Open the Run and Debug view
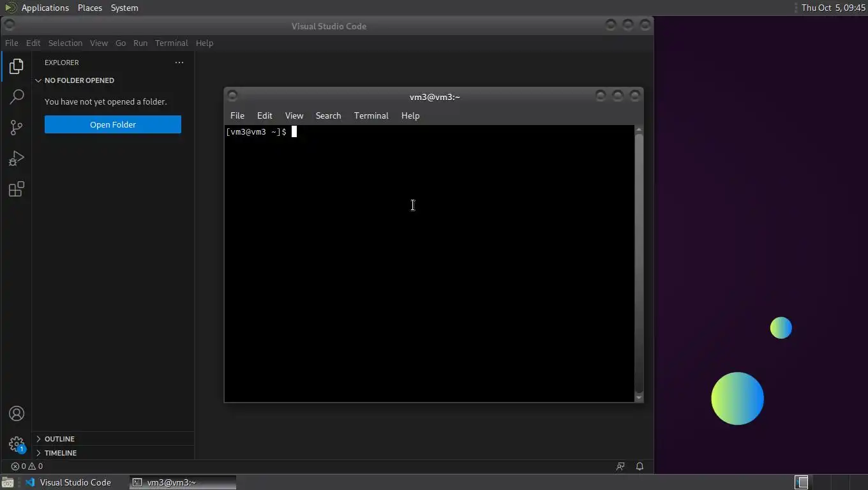868x490 pixels. click(x=17, y=158)
